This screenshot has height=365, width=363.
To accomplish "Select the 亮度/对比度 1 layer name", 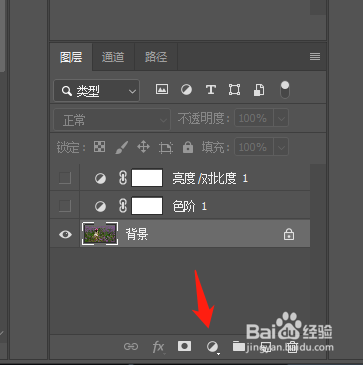I will coord(210,179).
